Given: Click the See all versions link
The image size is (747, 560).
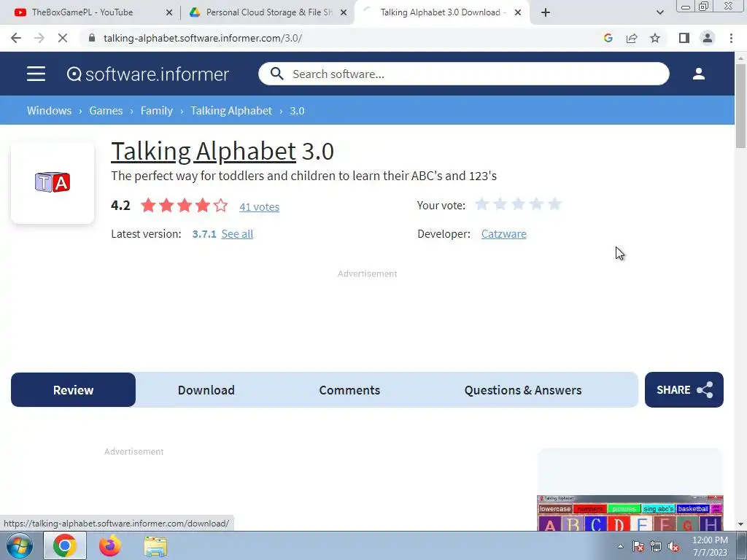Looking at the screenshot, I should coord(237,234).
